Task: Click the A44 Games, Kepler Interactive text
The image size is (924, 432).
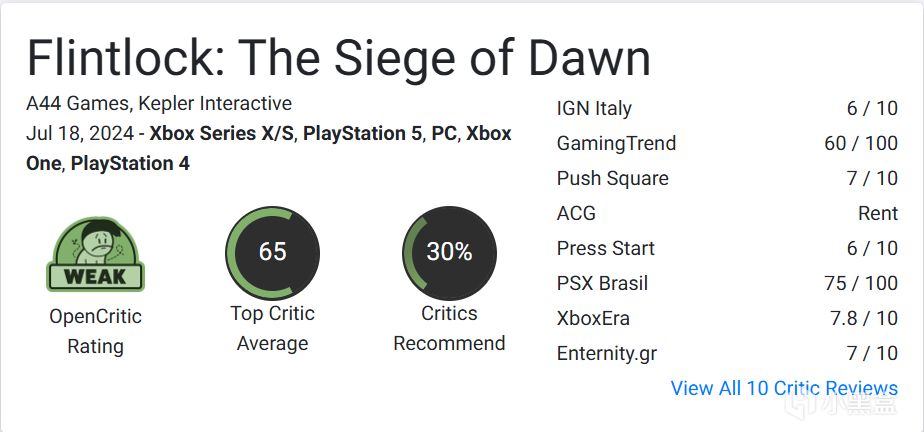Action: pos(159,104)
